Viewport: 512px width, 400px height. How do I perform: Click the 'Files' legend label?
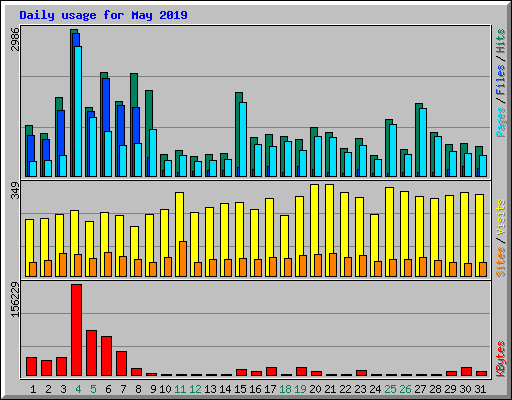point(500,79)
